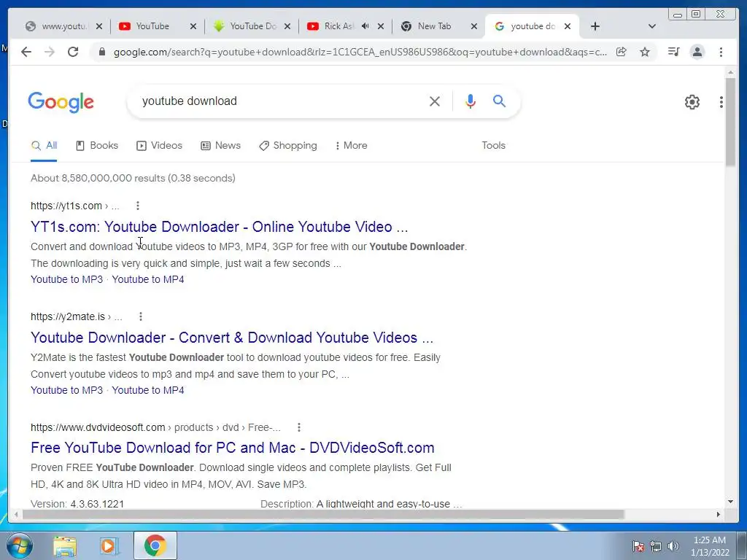Image resolution: width=747 pixels, height=560 pixels.
Task: Open media controls icon in toolbar
Action: point(673,52)
